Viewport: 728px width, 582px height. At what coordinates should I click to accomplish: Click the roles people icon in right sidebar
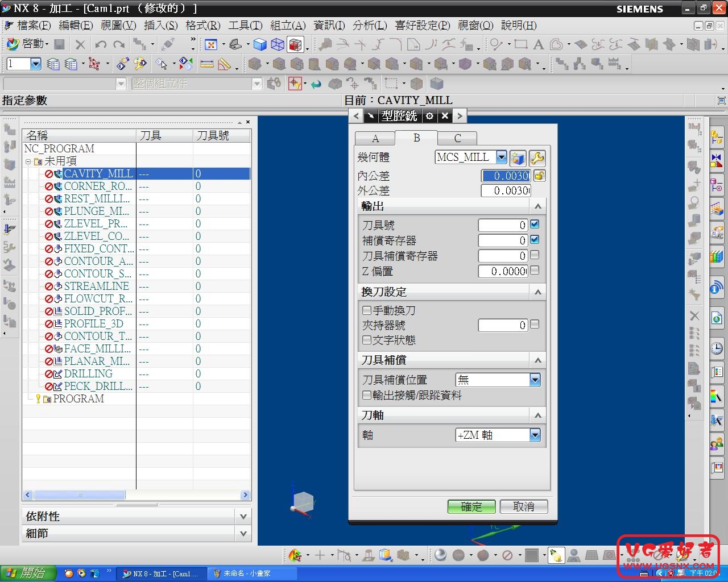(x=716, y=443)
